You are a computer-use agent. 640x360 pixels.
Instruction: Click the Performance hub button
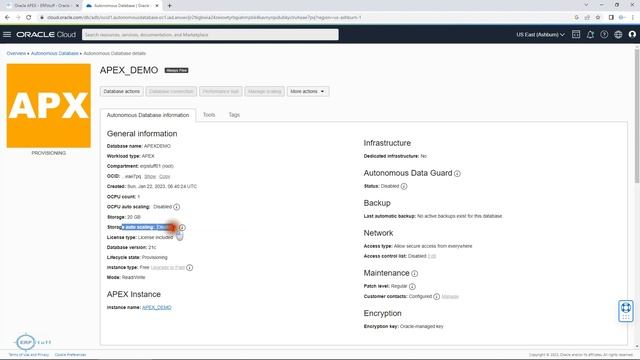tap(221, 91)
